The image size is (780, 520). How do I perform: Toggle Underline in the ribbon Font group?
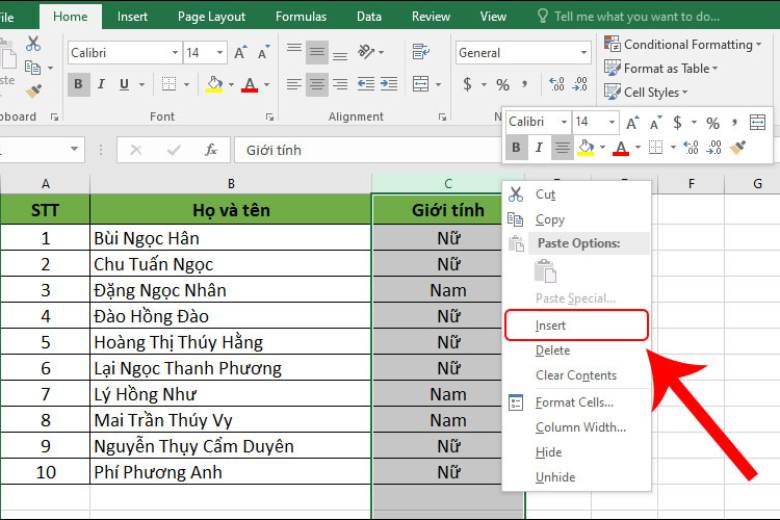(x=124, y=84)
